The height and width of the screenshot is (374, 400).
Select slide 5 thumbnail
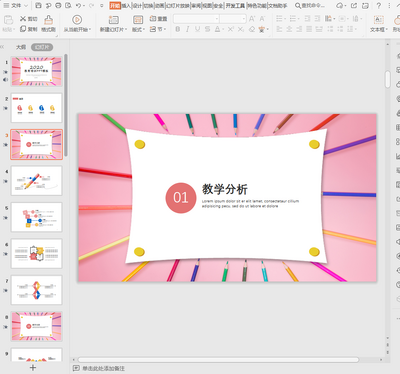(x=36, y=217)
